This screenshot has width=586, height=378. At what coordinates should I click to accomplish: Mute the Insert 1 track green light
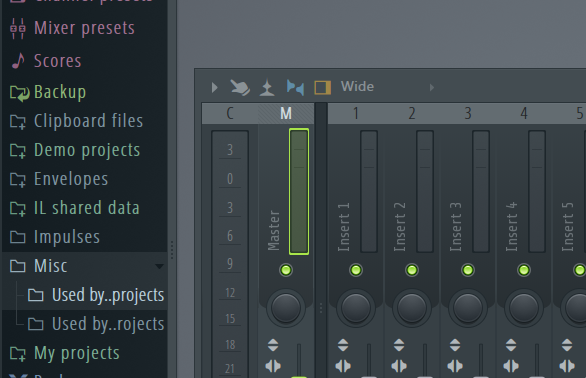(x=355, y=270)
